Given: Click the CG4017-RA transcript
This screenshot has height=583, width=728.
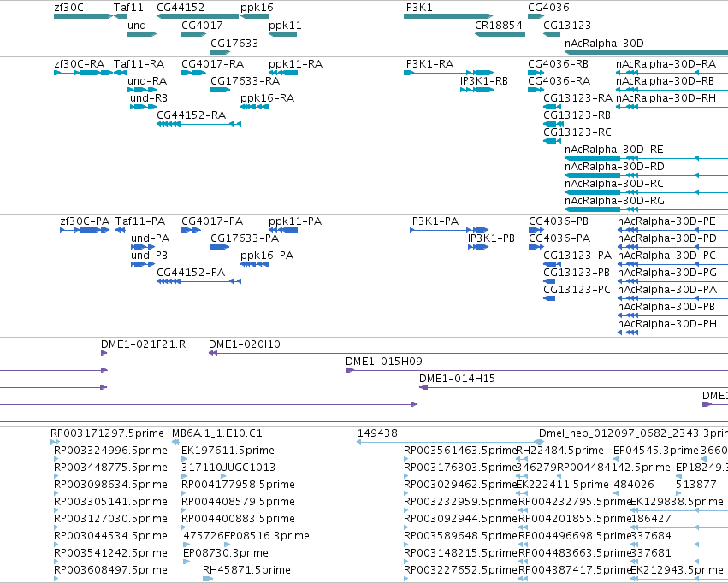Looking at the screenshot, I should (193, 73).
